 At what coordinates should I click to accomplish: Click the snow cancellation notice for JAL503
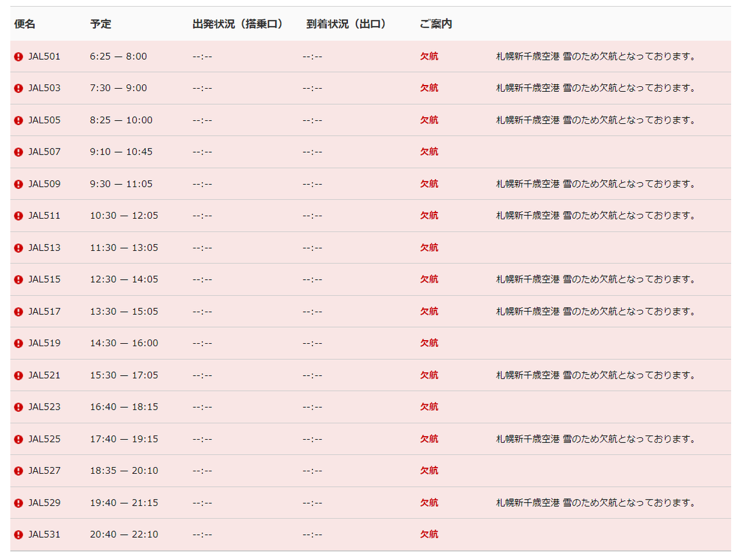(596, 88)
